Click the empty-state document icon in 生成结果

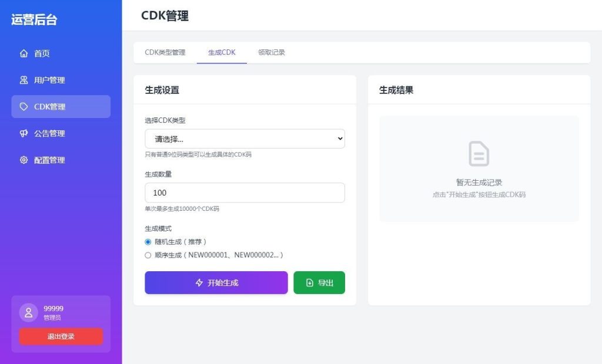point(479,154)
